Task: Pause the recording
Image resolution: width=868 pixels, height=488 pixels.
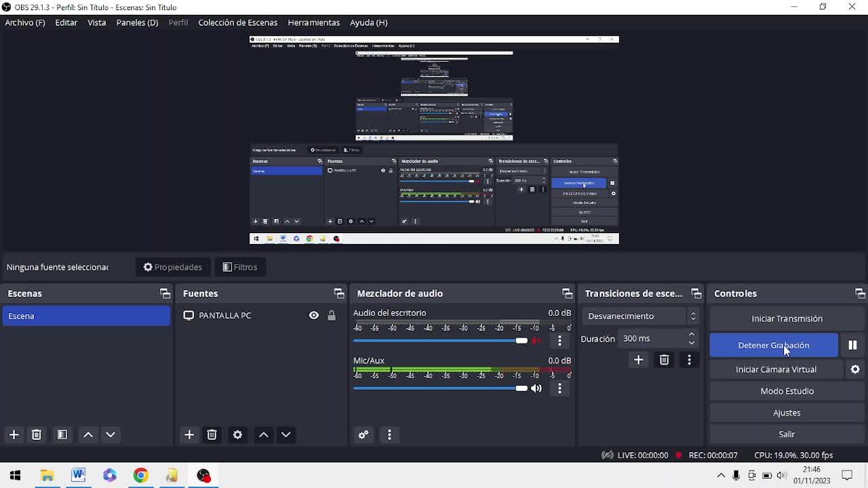Action: [852, 345]
